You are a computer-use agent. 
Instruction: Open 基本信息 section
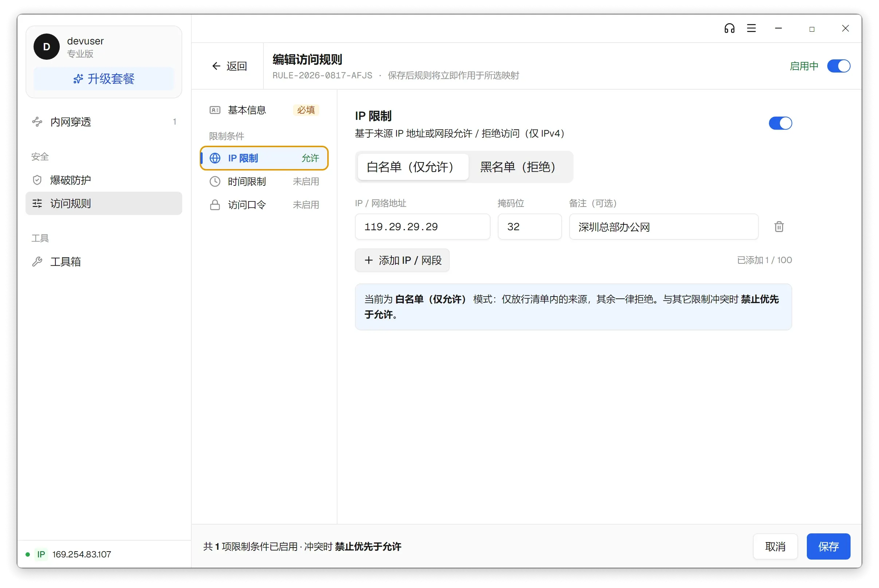click(x=264, y=110)
